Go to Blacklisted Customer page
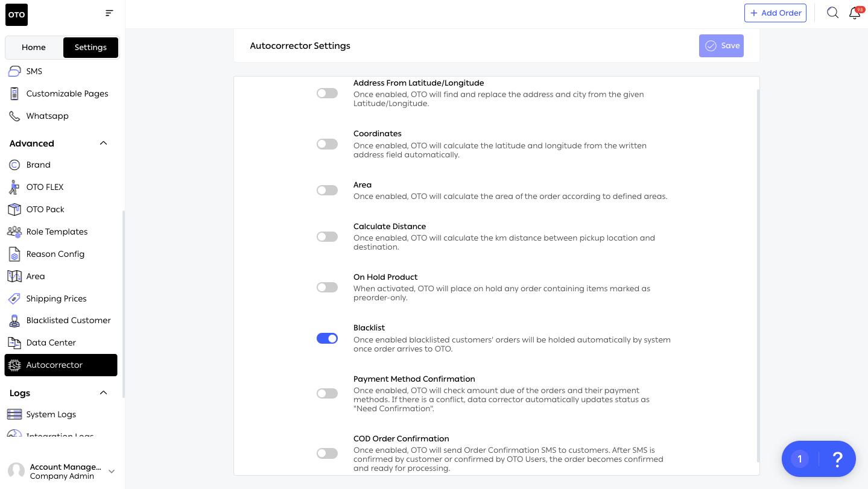The width and height of the screenshot is (868, 489). point(68,320)
